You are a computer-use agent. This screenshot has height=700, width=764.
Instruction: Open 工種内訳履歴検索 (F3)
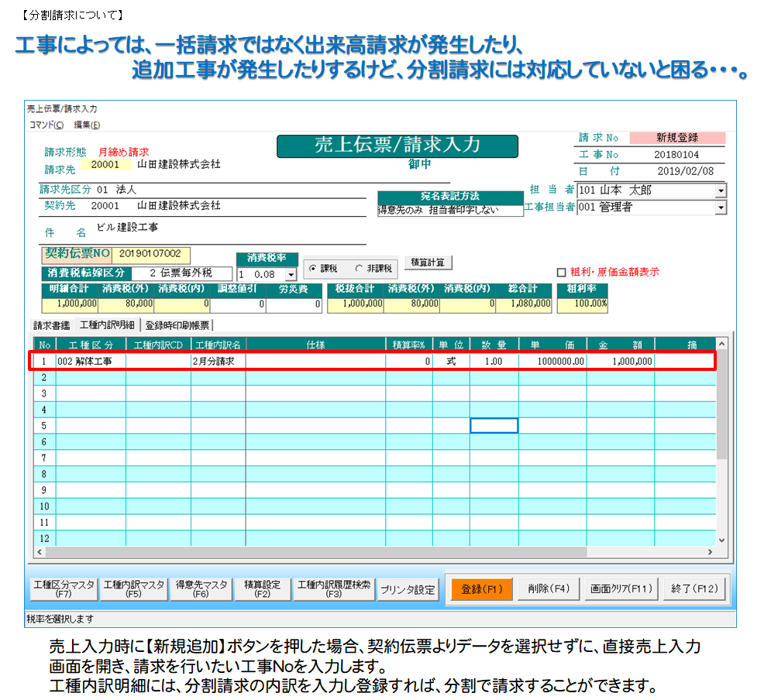(x=334, y=589)
